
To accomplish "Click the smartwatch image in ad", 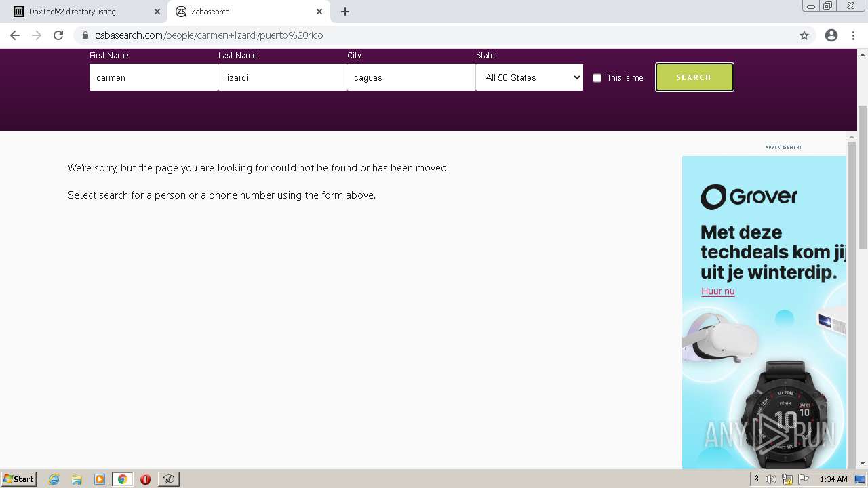I will coord(787,413).
